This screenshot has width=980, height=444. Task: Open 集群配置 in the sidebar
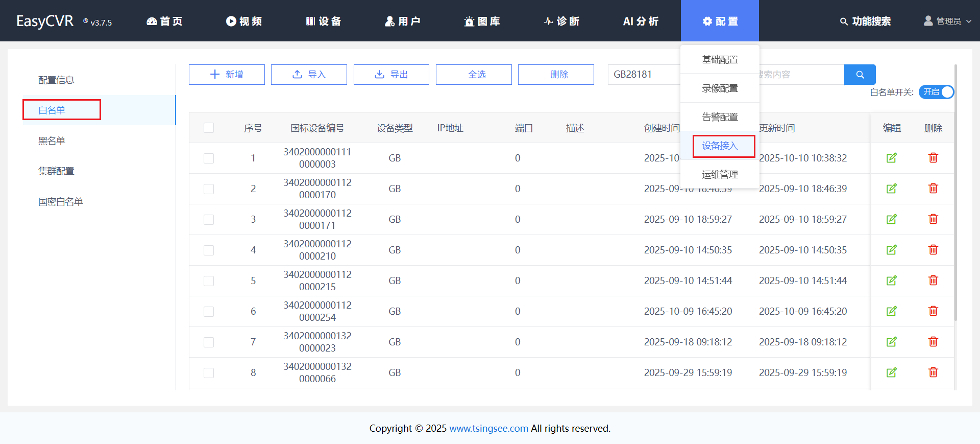point(56,171)
